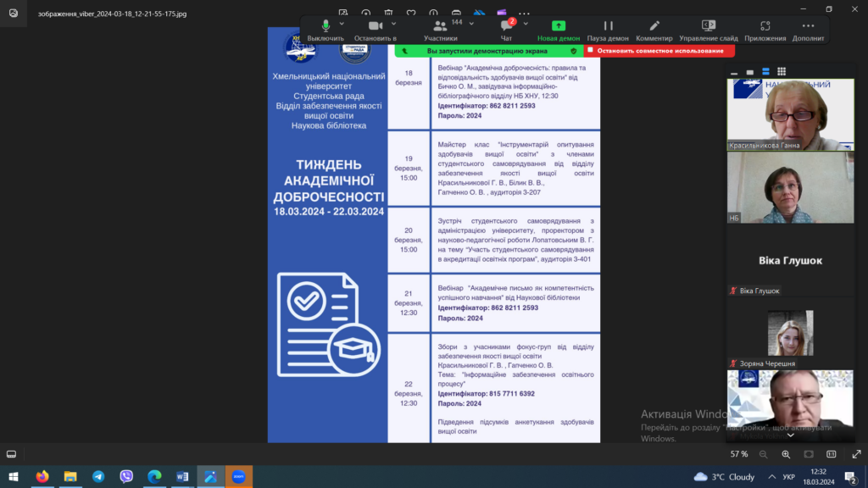Screen dimensions: 868x488
Task: Mute the microphone in Zoom toolbar
Action: click(x=325, y=26)
